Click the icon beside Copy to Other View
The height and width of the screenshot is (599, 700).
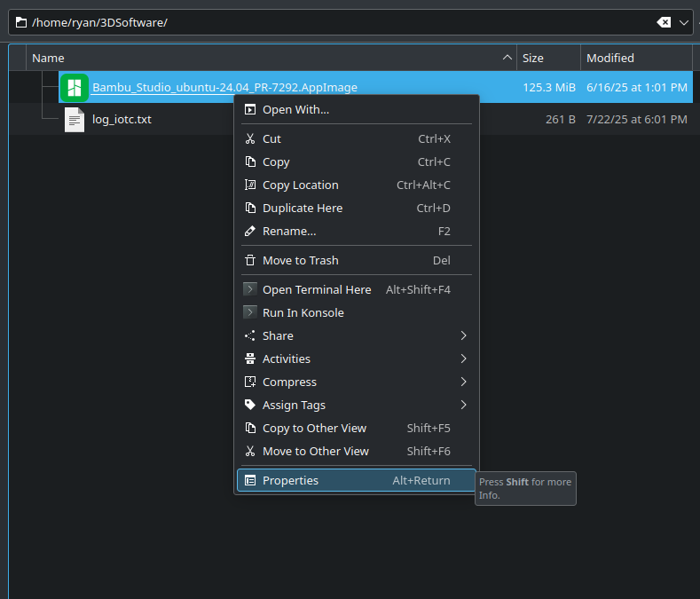coord(250,429)
